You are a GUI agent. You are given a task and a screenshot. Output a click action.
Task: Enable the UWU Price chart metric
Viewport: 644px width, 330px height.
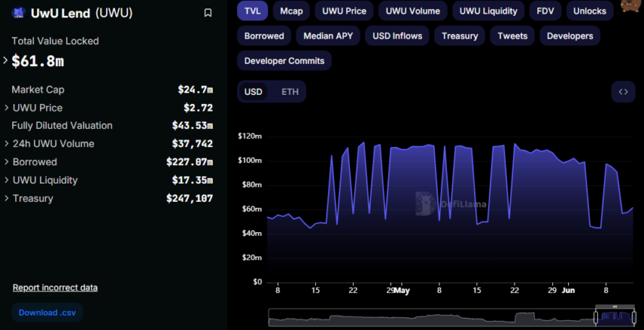click(x=345, y=11)
